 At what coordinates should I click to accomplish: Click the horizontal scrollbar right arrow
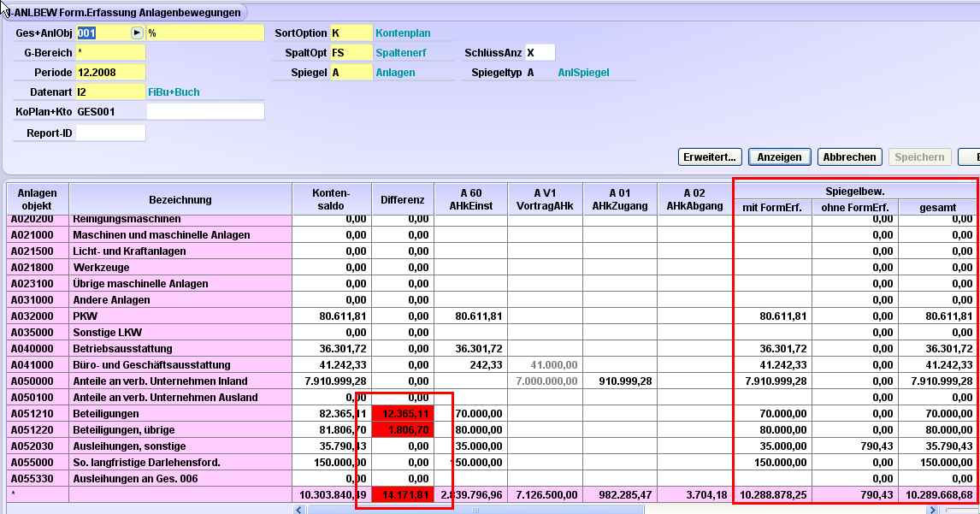pyautogui.click(x=932, y=510)
